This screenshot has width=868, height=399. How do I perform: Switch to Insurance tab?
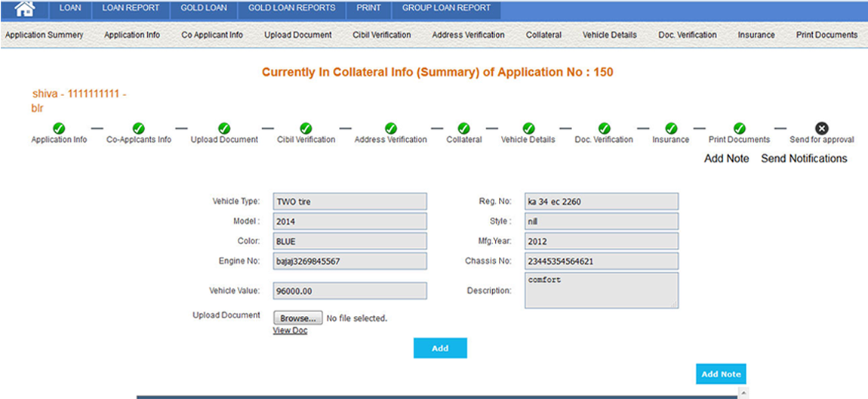[x=756, y=35]
